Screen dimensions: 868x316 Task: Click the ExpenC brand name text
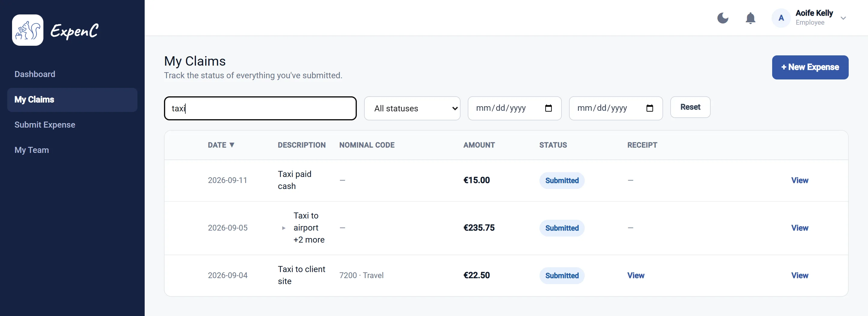(74, 31)
